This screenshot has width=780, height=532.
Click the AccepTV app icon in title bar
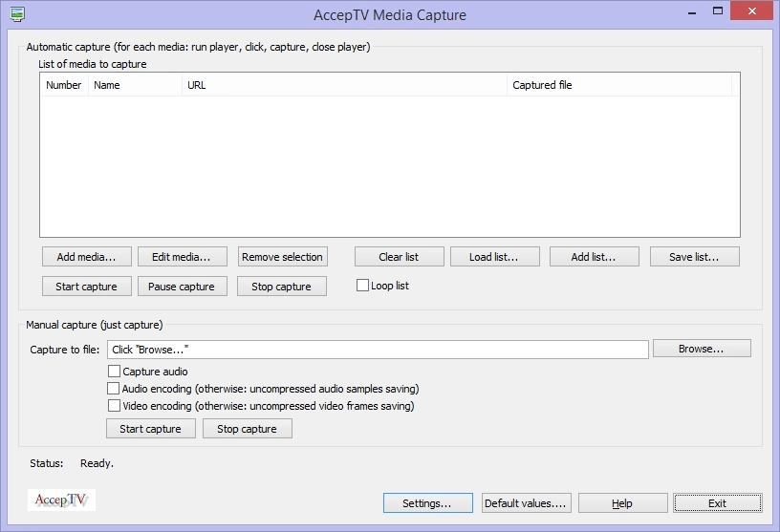pyautogui.click(x=17, y=14)
